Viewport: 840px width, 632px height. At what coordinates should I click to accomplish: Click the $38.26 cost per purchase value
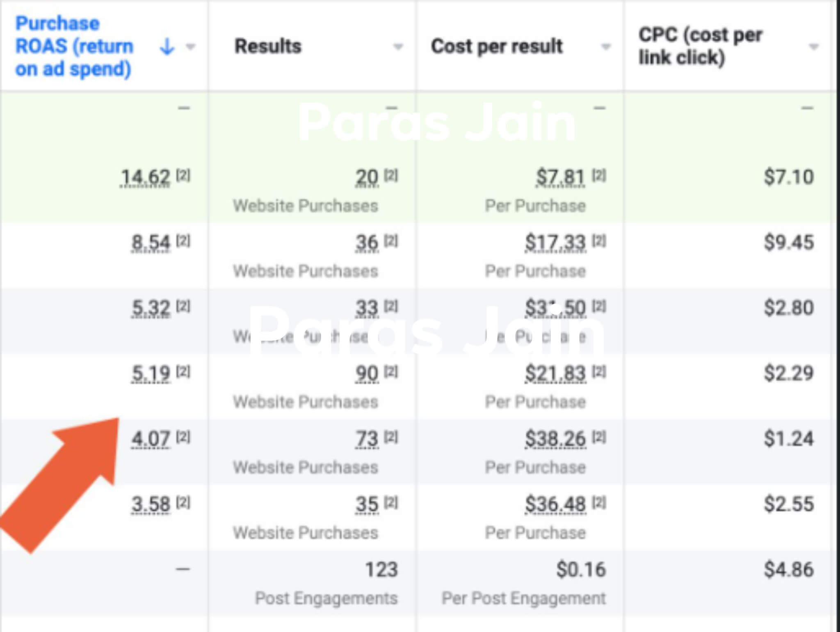click(x=555, y=439)
